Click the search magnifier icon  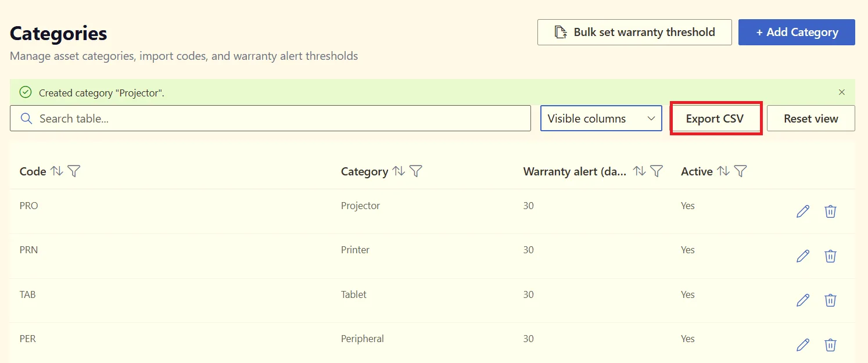click(26, 118)
